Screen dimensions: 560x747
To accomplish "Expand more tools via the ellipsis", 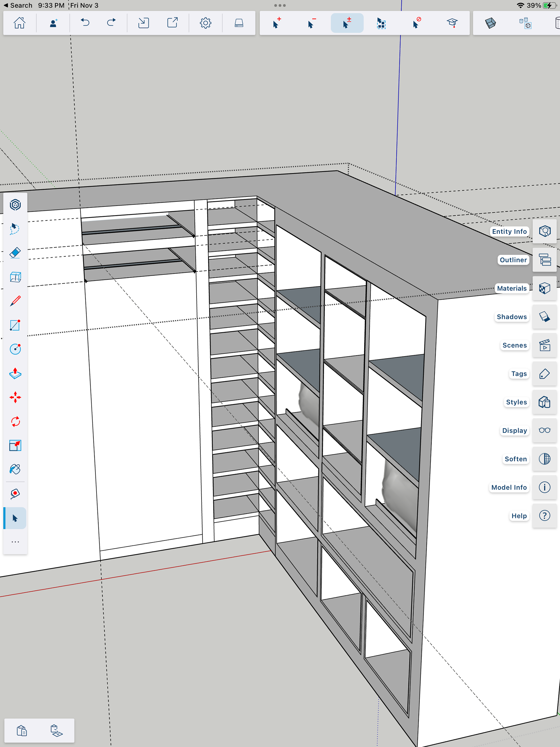I will point(15,542).
